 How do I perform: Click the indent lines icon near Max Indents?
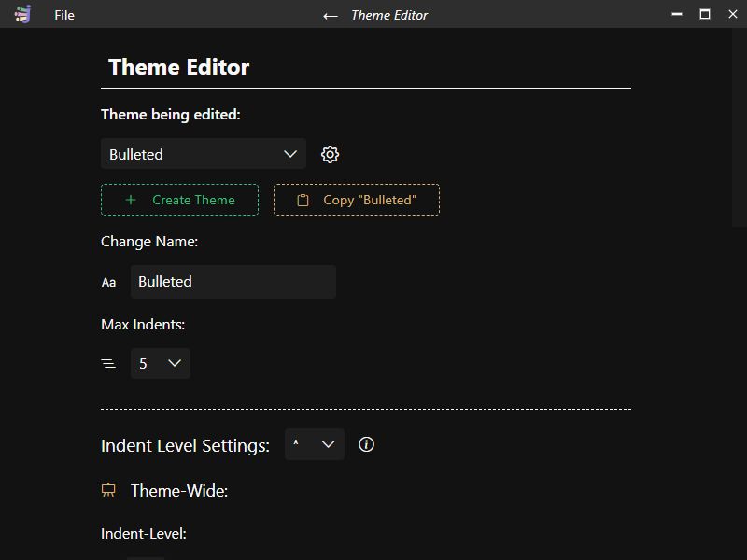coord(108,363)
